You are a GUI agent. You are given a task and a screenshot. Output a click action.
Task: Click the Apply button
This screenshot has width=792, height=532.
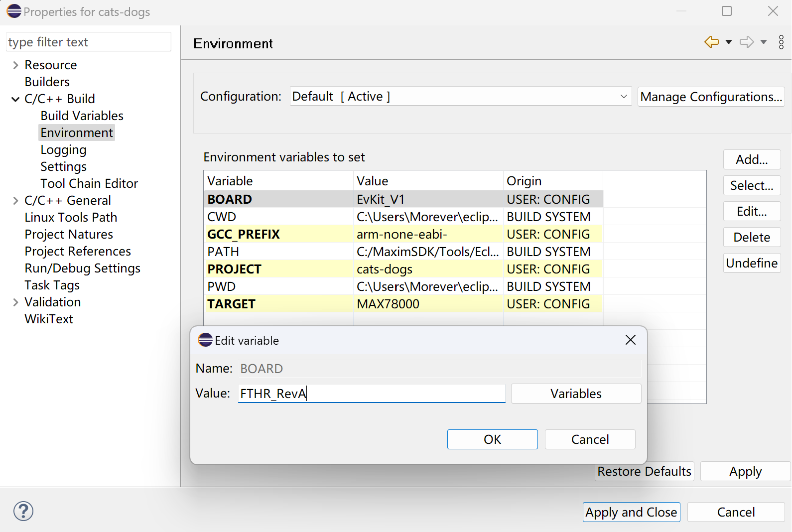click(x=745, y=471)
